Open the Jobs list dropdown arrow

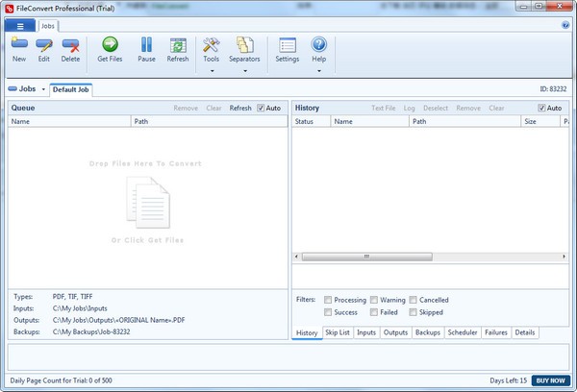(x=43, y=89)
